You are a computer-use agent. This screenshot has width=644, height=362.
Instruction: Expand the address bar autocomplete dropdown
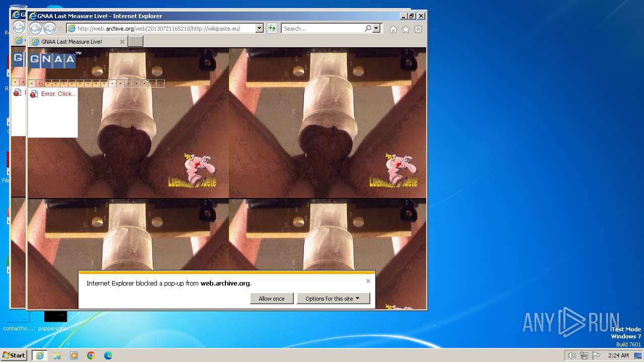[x=260, y=29]
